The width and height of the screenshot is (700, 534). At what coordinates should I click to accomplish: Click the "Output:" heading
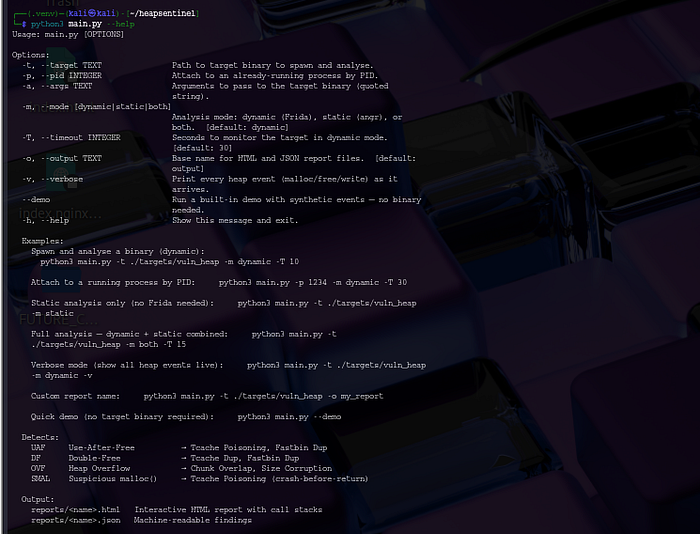(38, 499)
